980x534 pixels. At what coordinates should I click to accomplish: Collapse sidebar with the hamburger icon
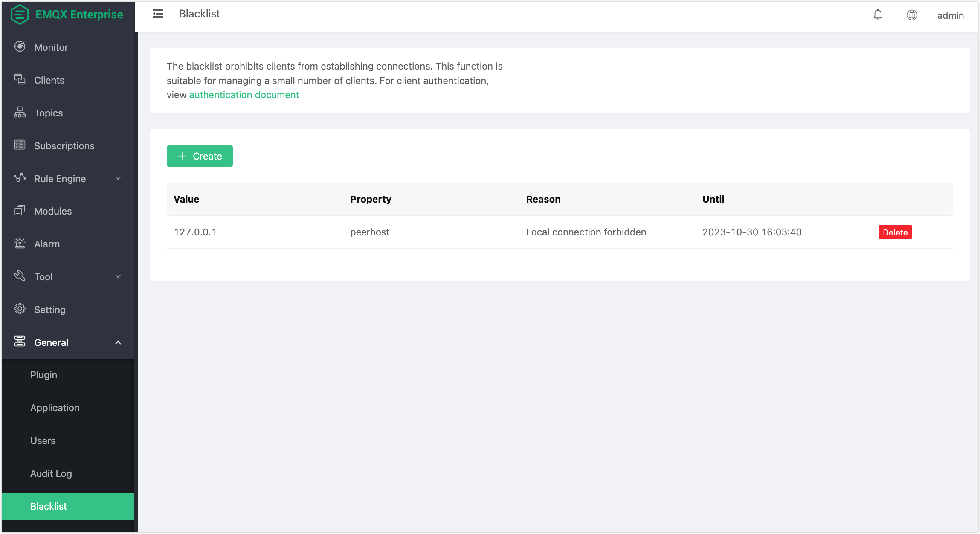(158, 14)
